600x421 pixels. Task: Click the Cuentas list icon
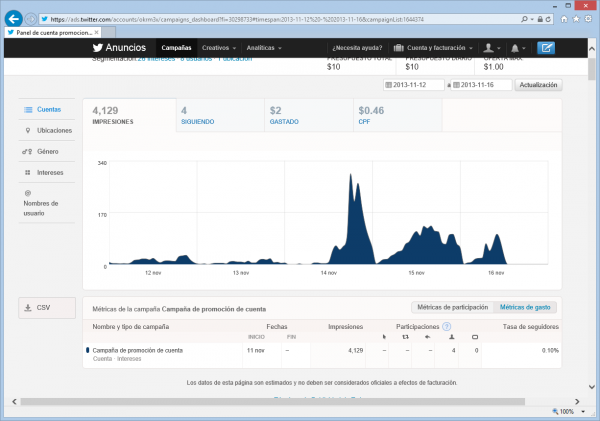[28, 110]
